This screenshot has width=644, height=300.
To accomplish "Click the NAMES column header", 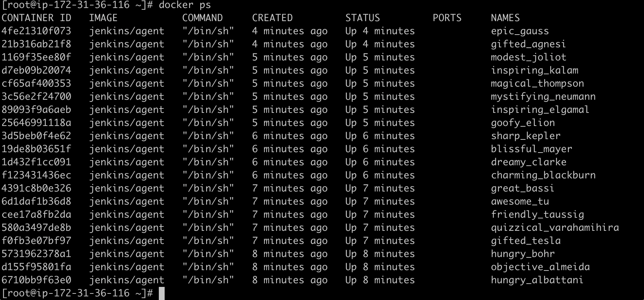I will [x=505, y=18].
